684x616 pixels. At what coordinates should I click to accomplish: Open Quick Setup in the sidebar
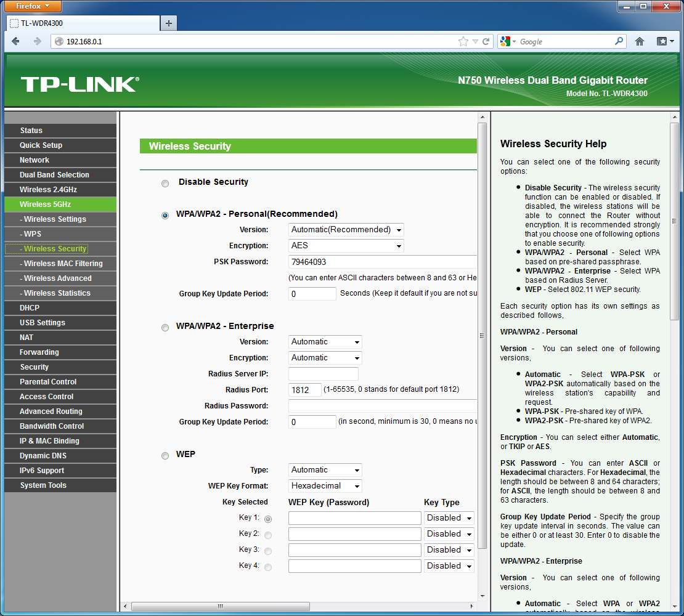tap(60, 145)
